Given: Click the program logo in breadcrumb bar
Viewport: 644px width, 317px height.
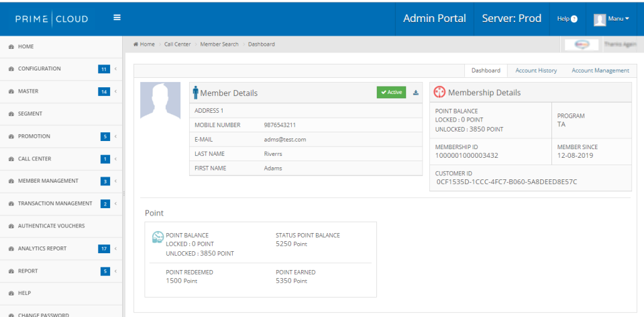Looking at the screenshot, I should click(x=582, y=45).
